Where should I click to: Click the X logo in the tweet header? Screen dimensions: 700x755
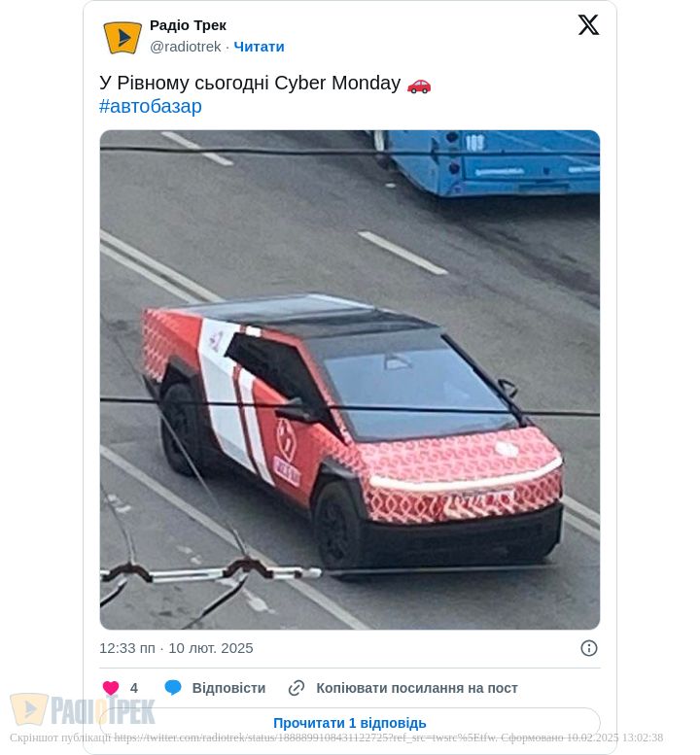tap(588, 24)
